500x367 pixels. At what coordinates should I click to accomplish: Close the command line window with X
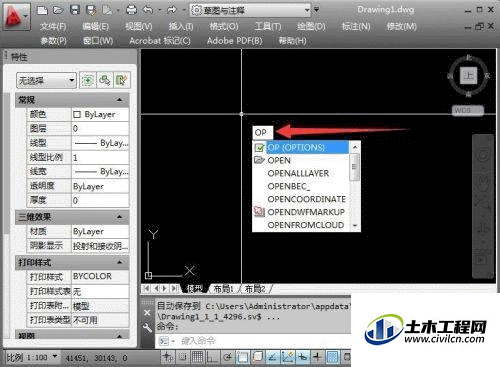(147, 313)
